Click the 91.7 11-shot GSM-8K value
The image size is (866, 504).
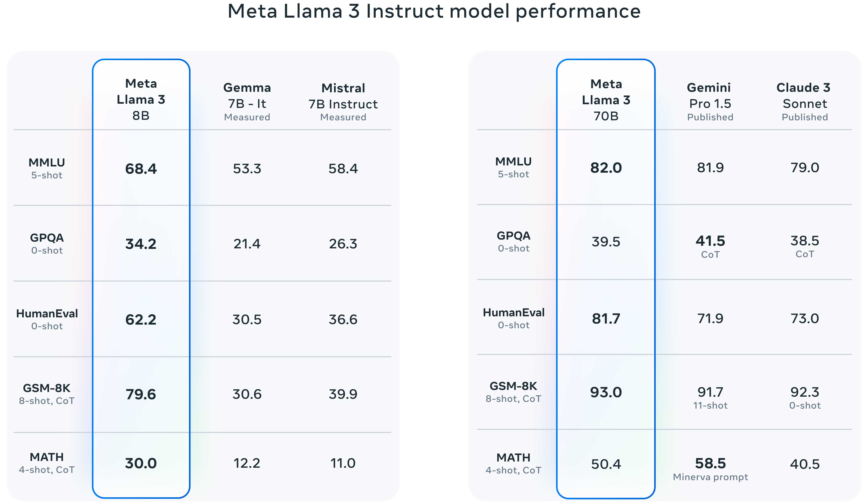(x=710, y=397)
